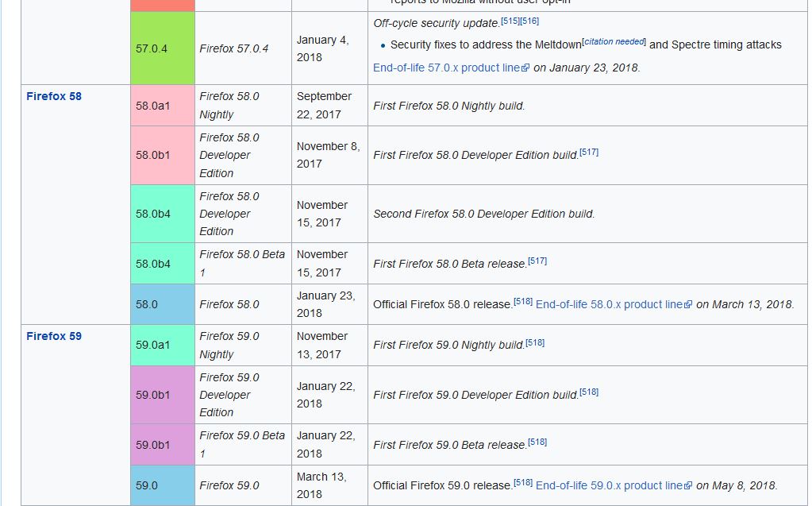This screenshot has height=506, width=812.
Task: Click the 'Firefox 58.0 Beta 1' cell
Action: pos(244,264)
